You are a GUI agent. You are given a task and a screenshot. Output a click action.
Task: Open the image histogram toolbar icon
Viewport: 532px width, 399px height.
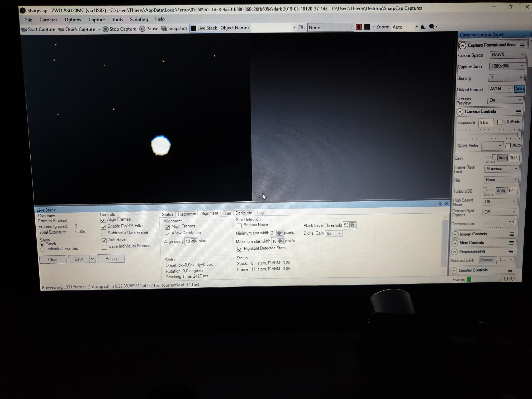click(x=423, y=27)
